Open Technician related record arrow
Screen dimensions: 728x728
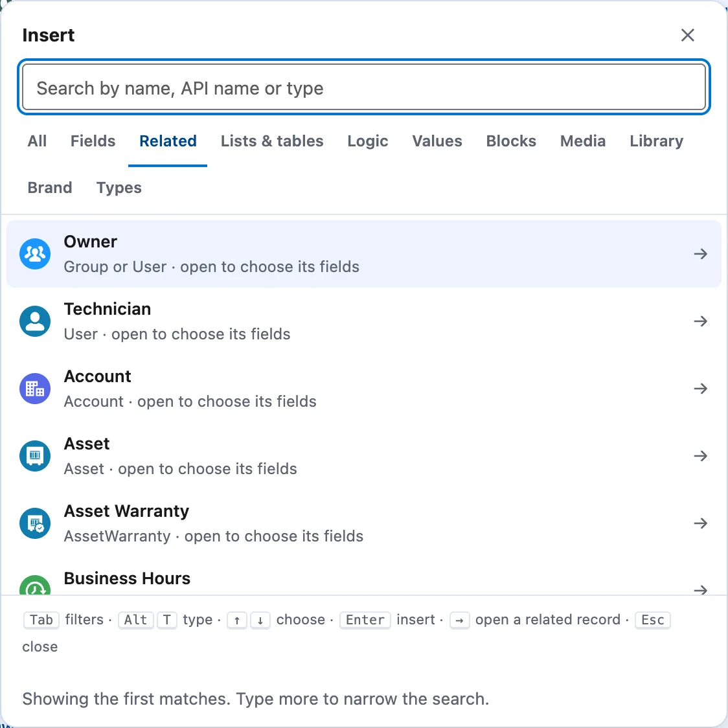click(701, 321)
